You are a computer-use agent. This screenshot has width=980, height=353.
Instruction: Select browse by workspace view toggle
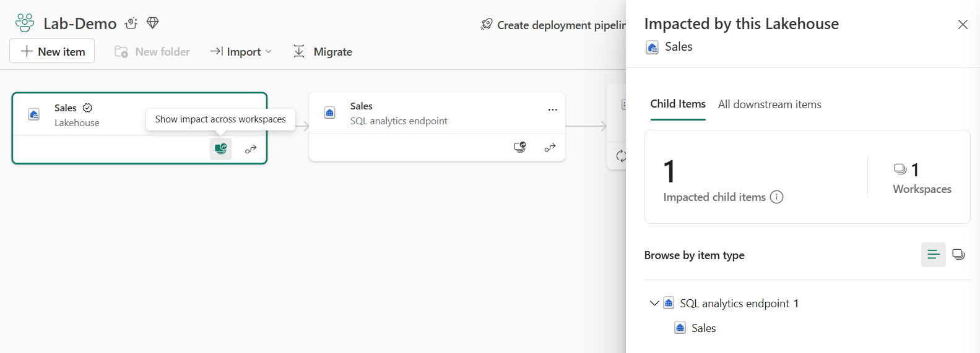958,255
